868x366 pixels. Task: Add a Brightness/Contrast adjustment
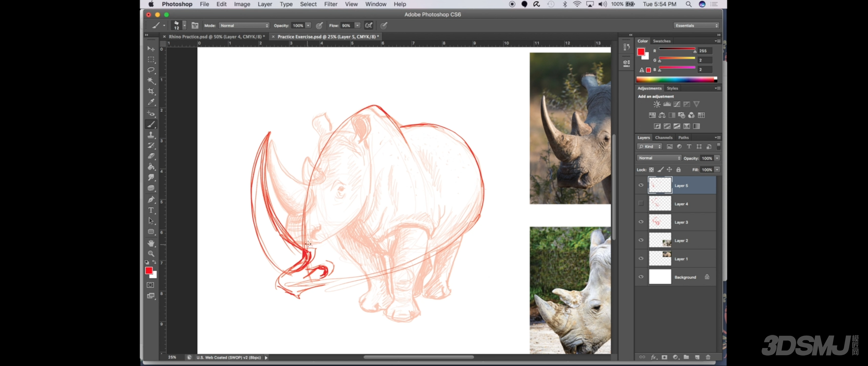point(657,104)
